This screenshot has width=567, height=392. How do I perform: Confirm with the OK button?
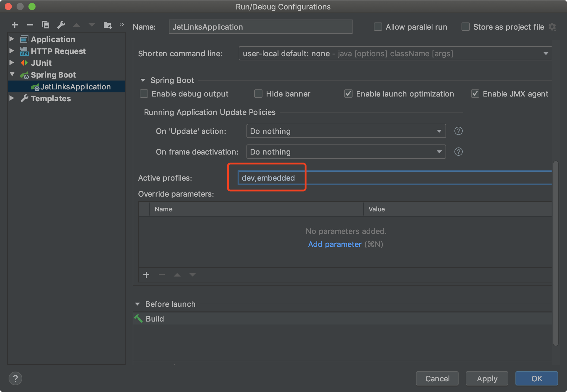[x=537, y=378]
